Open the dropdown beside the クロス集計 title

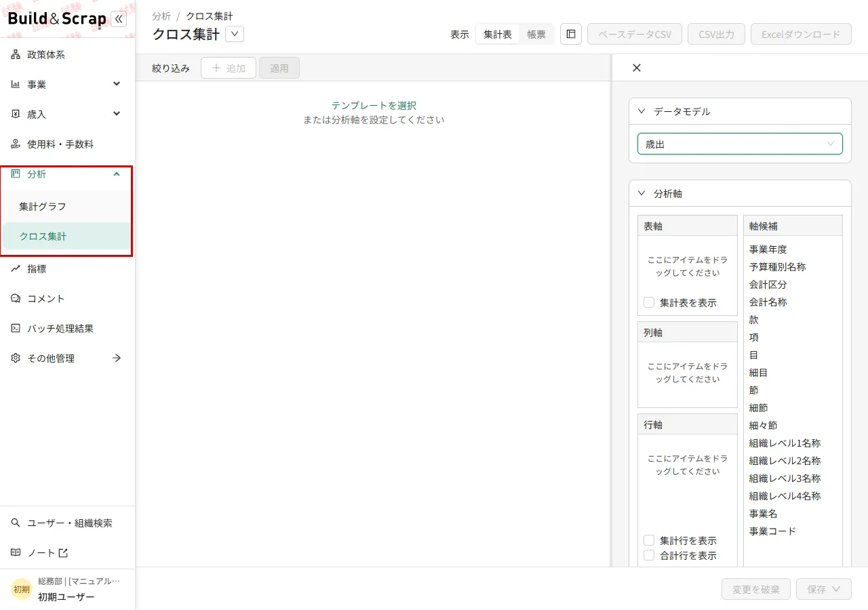(235, 34)
